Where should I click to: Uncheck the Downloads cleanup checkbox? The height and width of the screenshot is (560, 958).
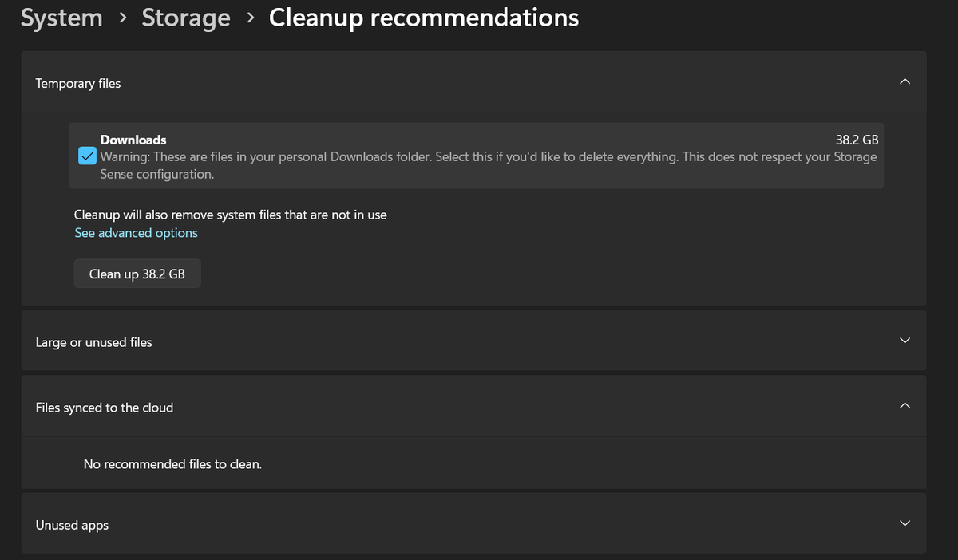click(87, 156)
